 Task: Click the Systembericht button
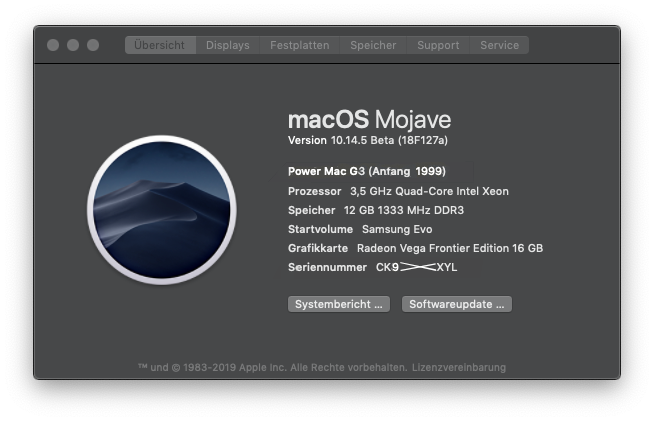click(339, 304)
